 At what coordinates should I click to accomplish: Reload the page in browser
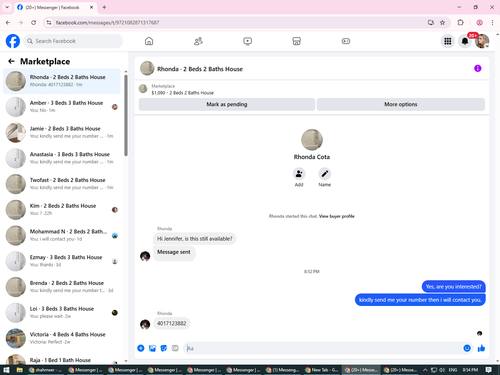click(33, 23)
